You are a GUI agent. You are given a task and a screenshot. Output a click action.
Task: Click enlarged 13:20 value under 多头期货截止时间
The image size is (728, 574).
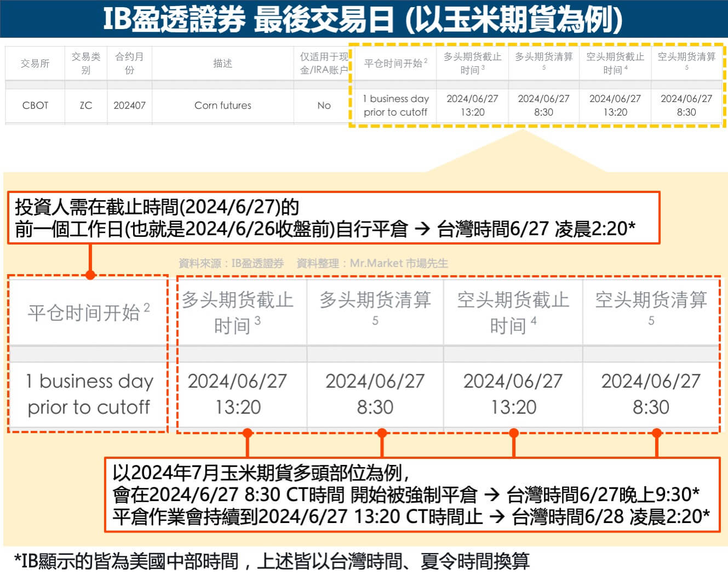pyautogui.click(x=238, y=407)
